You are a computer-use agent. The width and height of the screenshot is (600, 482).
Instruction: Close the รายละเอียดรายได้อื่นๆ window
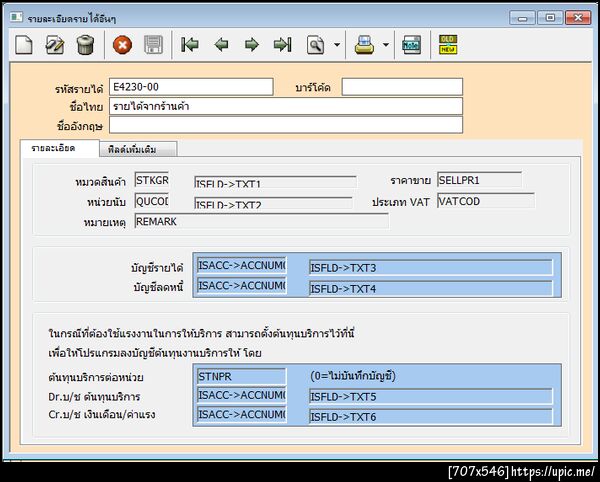578,18
